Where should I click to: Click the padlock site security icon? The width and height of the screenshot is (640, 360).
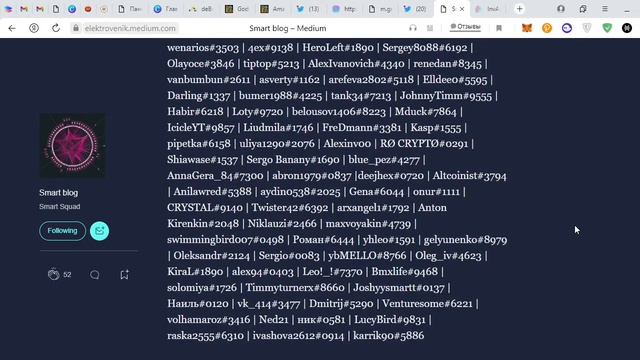(76, 28)
